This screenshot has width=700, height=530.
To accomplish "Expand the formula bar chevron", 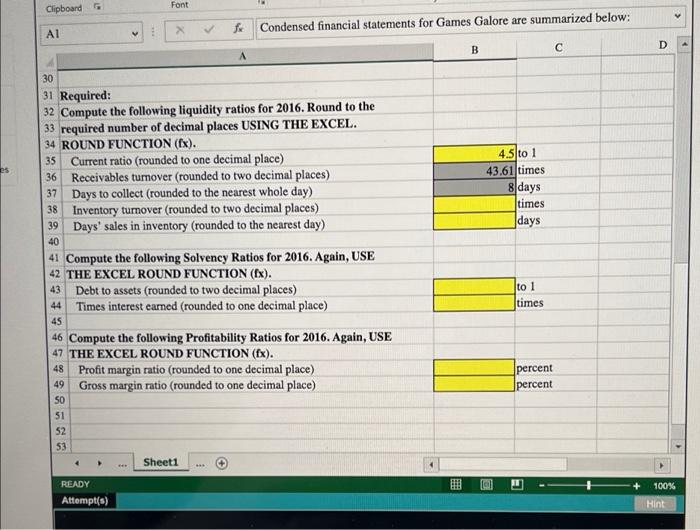I will [x=678, y=16].
